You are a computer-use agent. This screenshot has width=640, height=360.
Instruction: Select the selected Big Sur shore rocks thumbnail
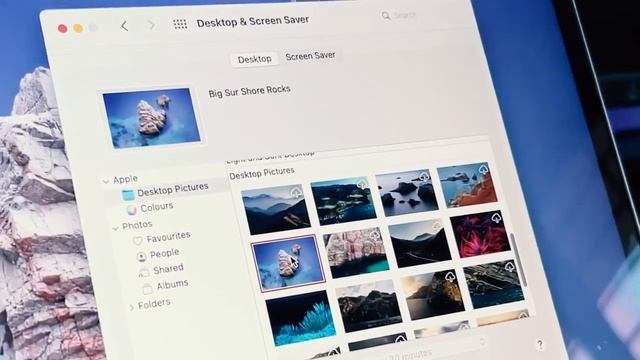coord(288,262)
